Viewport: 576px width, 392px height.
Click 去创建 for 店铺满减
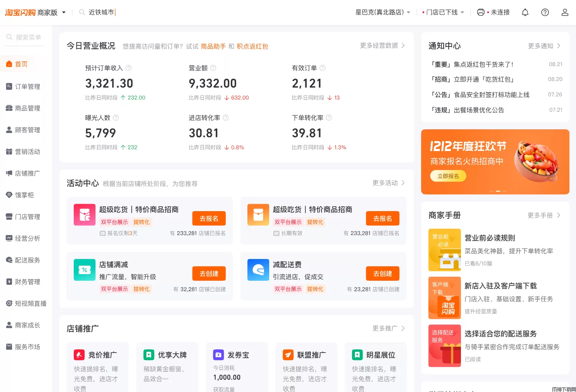point(209,274)
